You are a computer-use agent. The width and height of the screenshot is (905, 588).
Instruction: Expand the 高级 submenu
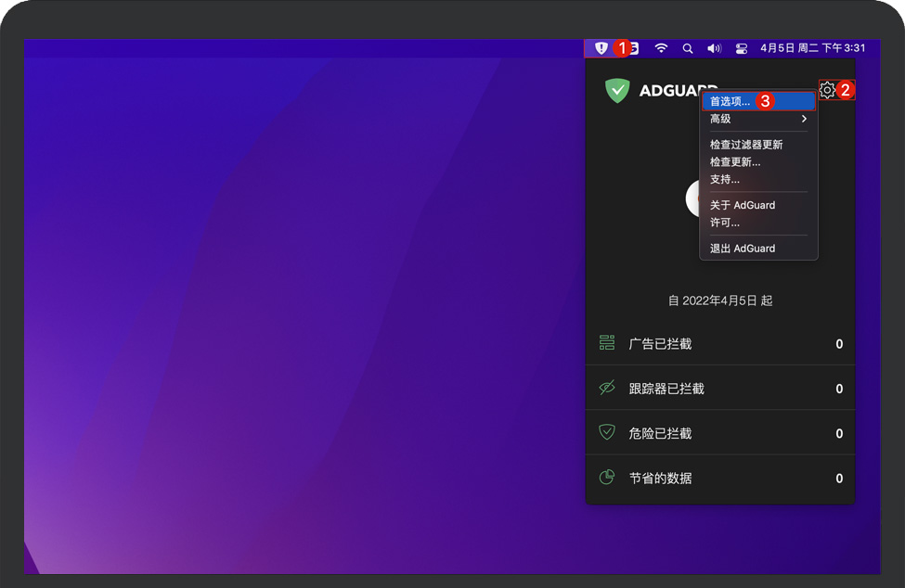pos(720,119)
